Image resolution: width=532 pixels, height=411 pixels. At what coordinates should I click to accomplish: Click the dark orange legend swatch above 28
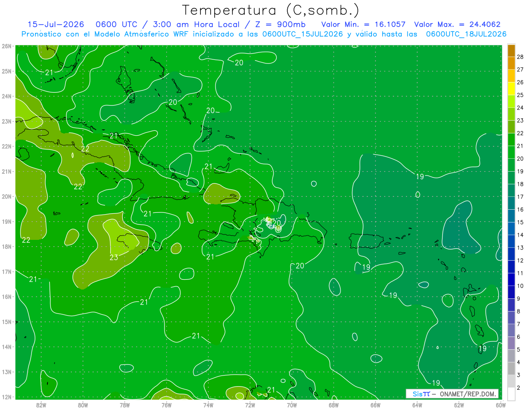click(511, 50)
